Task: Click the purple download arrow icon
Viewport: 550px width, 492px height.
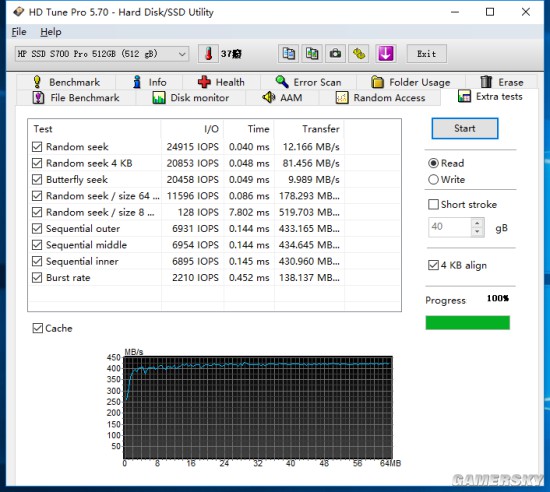Action: [x=386, y=54]
